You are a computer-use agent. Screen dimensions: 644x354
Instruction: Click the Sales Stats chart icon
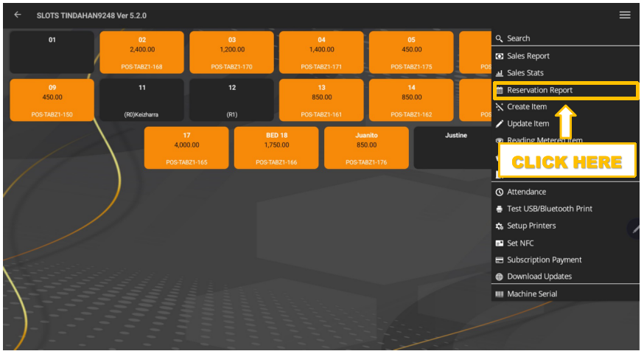pyautogui.click(x=499, y=73)
